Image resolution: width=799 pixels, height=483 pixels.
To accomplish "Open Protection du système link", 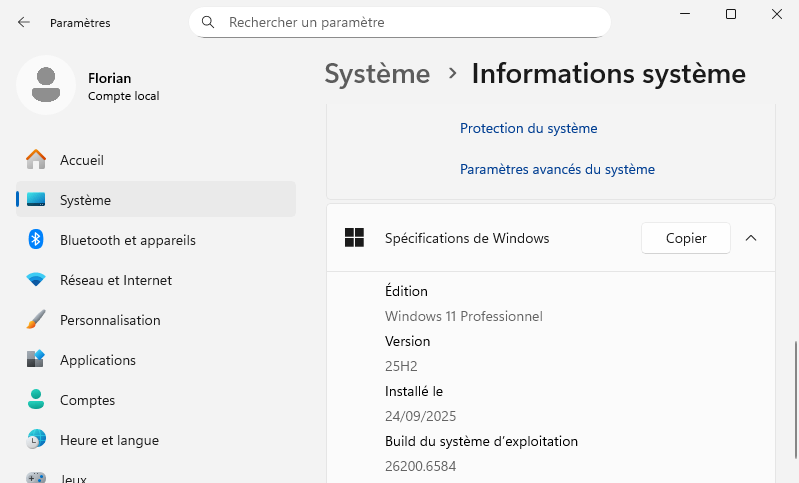I will [528, 128].
